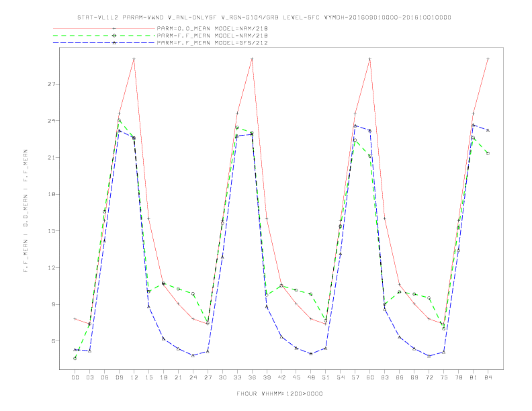This screenshot has width=532, height=411.
Task: Click y-axis tick label 27
Action: [x=51, y=84]
